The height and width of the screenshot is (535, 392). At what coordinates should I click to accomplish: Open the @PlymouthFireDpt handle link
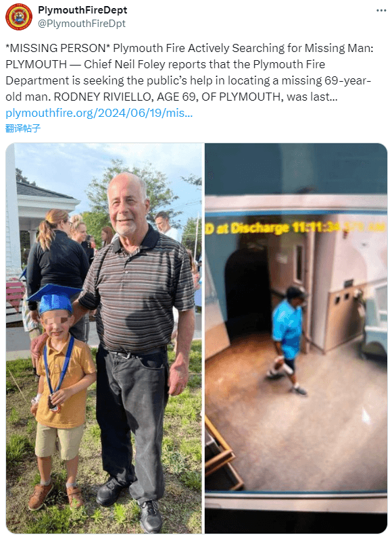click(82, 24)
